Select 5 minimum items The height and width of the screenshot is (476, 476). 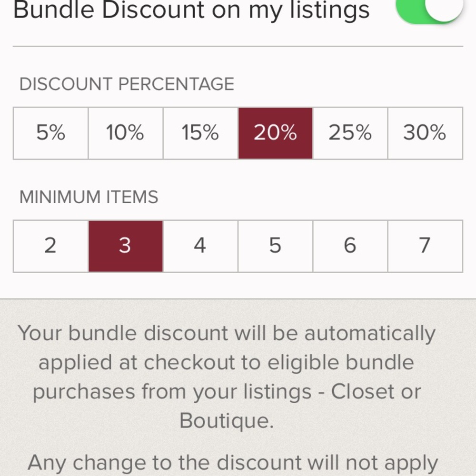(x=275, y=246)
